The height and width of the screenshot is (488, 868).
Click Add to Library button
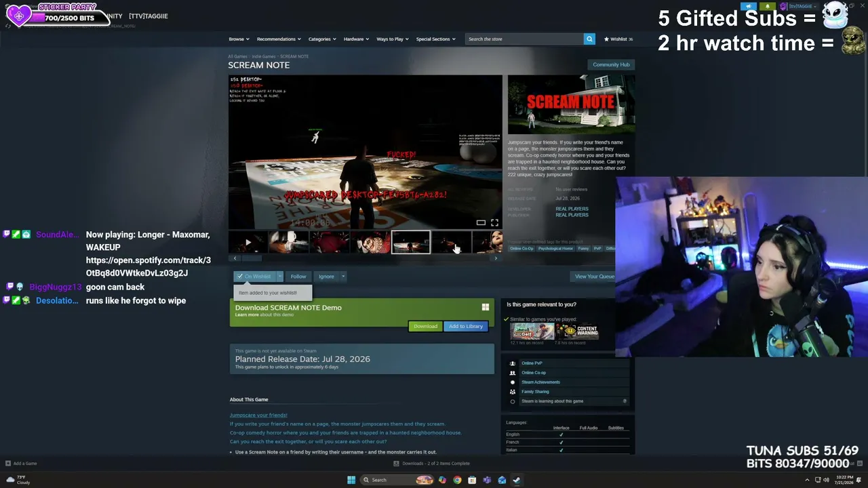[466, 326]
